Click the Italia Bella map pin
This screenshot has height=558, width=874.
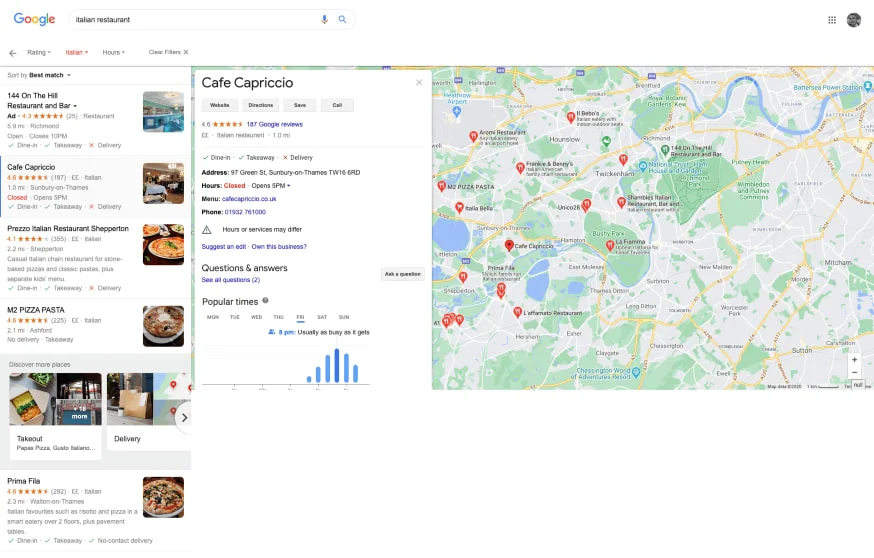(x=459, y=208)
